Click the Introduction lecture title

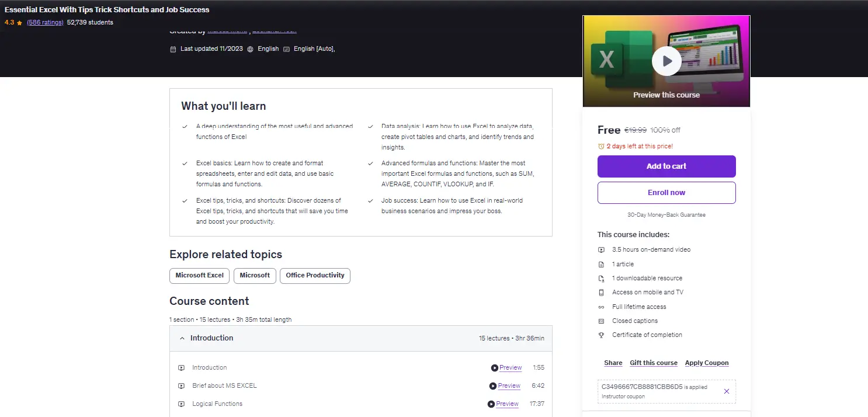click(x=210, y=368)
